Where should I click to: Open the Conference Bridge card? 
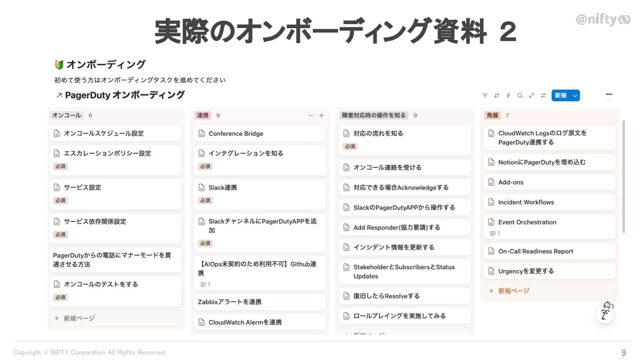236,133
